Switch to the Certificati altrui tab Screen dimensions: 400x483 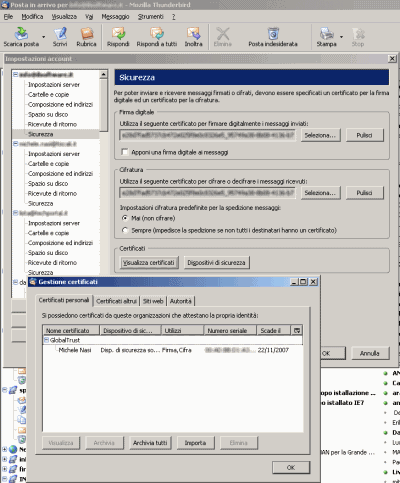pos(116,301)
